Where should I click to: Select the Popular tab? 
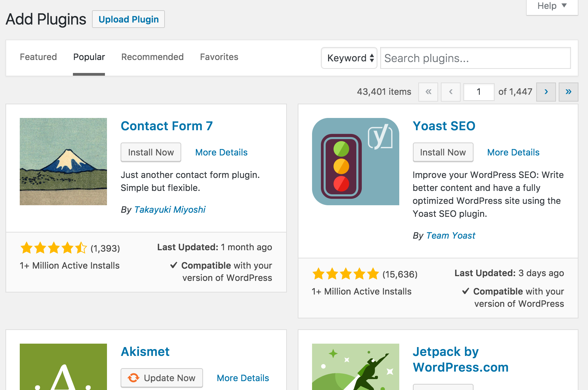pyautogui.click(x=89, y=57)
